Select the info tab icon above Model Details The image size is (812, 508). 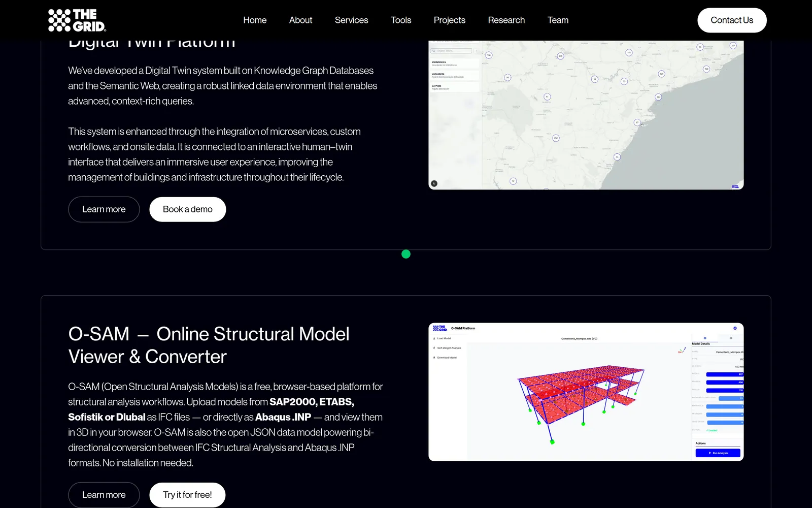point(705,338)
